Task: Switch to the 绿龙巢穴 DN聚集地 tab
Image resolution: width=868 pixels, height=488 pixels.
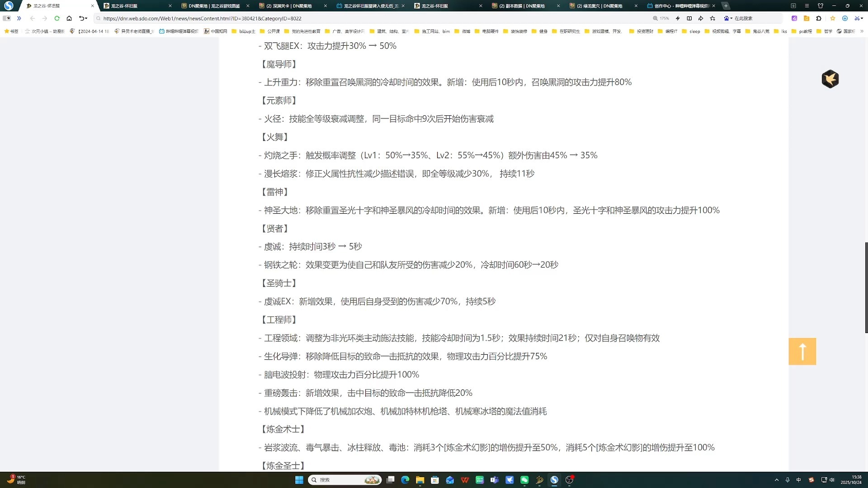Action: point(599,6)
